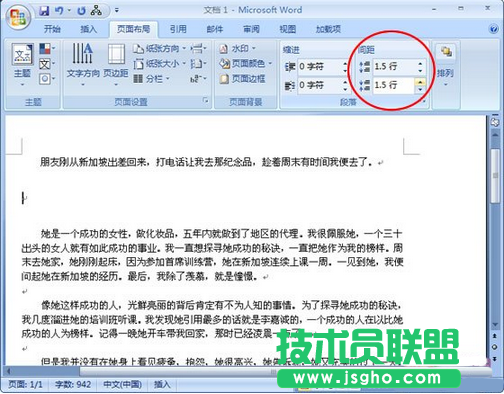Click the spacing after icon in second row

(364, 85)
